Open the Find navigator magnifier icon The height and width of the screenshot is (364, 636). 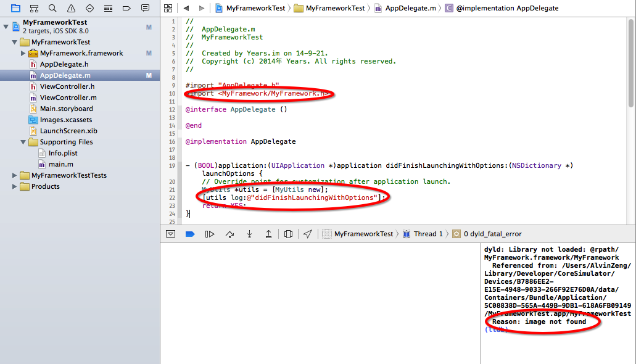coord(52,8)
